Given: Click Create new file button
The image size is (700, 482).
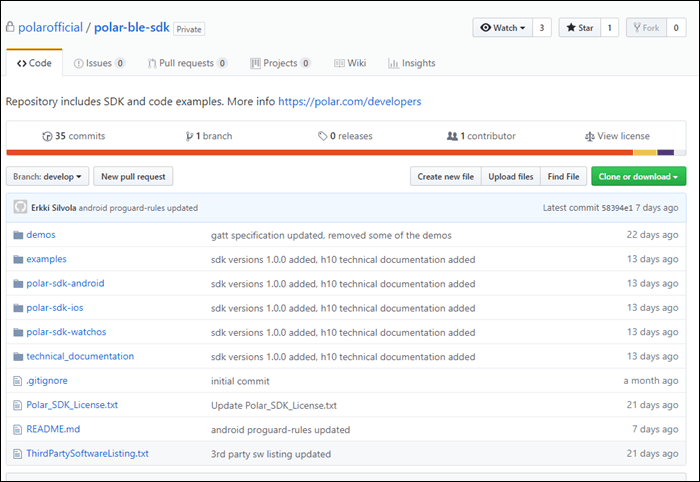Looking at the screenshot, I should click(446, 176).
